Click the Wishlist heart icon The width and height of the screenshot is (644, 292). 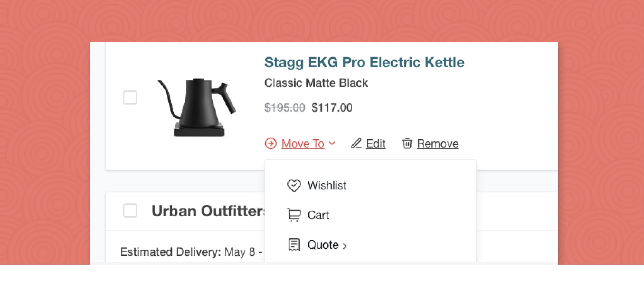click(294, 185)
